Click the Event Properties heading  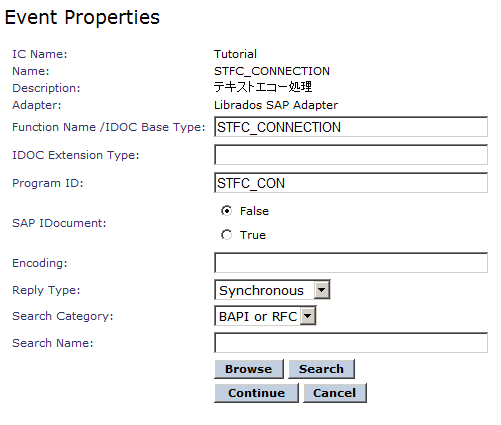coord(82,17)
